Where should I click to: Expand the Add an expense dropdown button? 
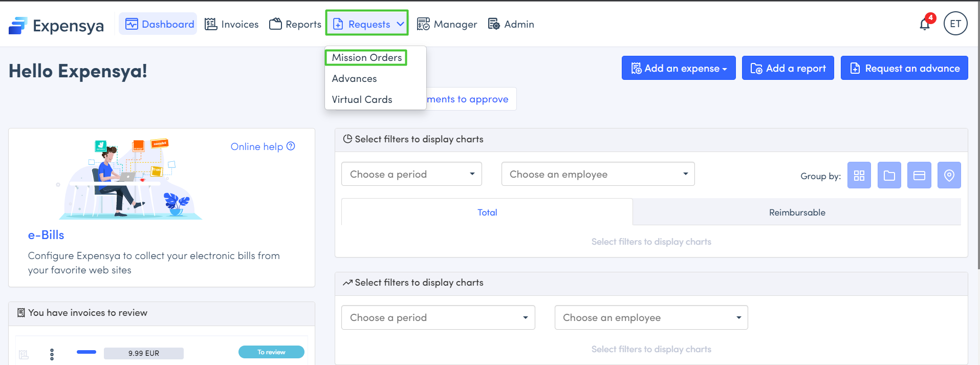click(x=679, y=68)
